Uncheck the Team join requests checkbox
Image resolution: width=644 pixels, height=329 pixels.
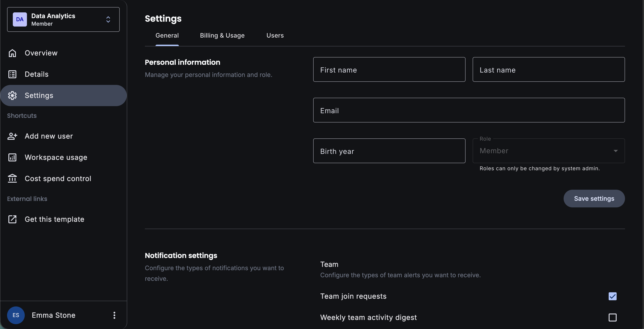click(612, 296)
